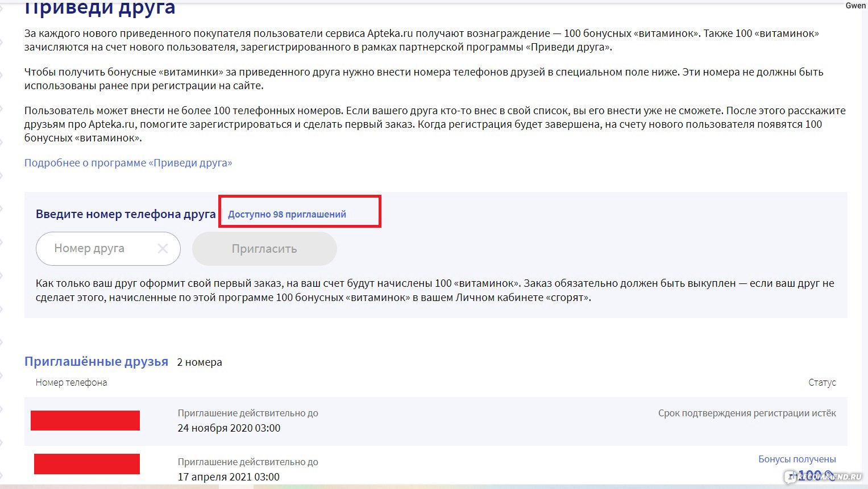The height and width of the screenshot is (489, 868).
Task: Click the 'Введите номер телефона друга' label
Action: (x=126, y=214)
